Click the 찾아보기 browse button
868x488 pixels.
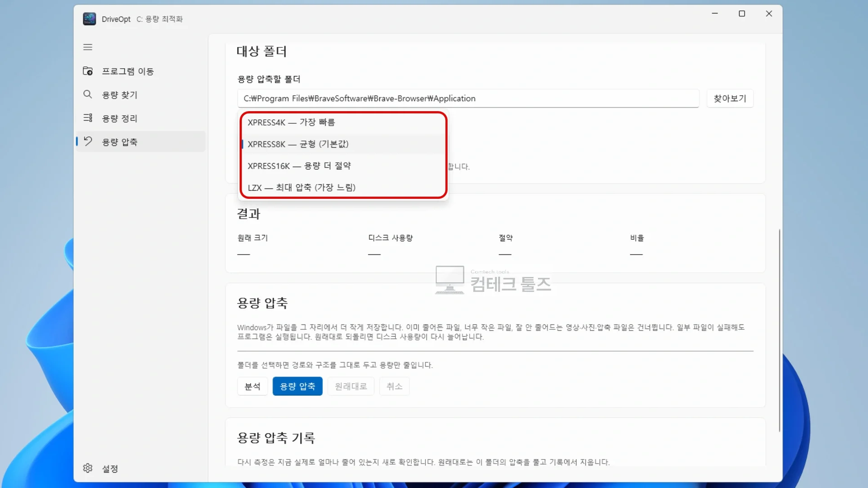pos(730,98)
